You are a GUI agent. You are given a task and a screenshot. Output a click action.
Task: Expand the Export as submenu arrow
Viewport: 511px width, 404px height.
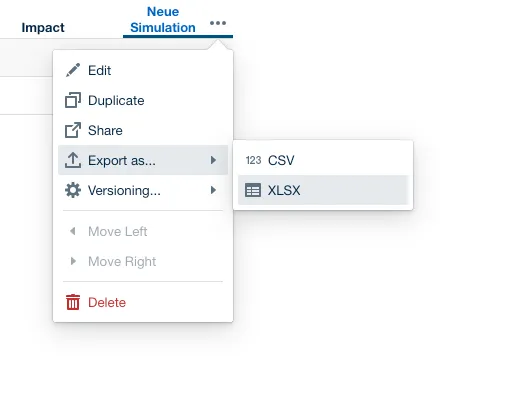(x=213, y=160)
